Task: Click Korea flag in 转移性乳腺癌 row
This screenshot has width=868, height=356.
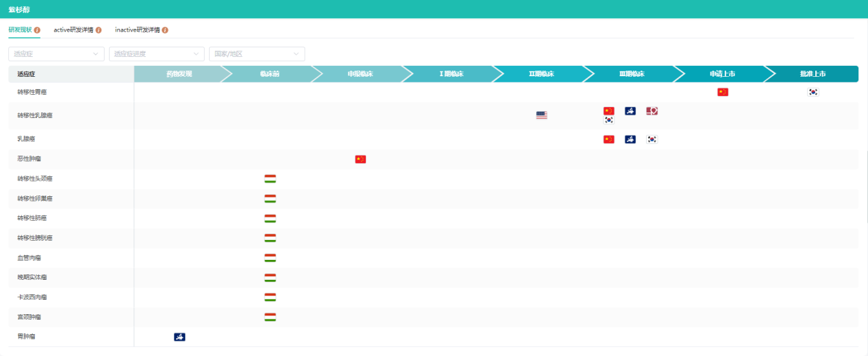Action: tap(609, 120)
